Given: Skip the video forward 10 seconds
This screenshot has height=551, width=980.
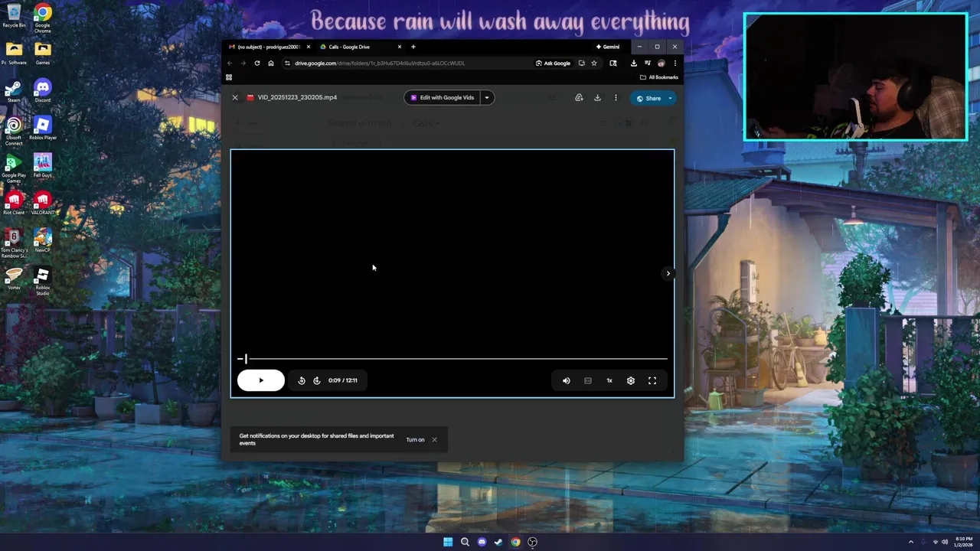Looking at the screenshot, I should click(x=317, y=380).
